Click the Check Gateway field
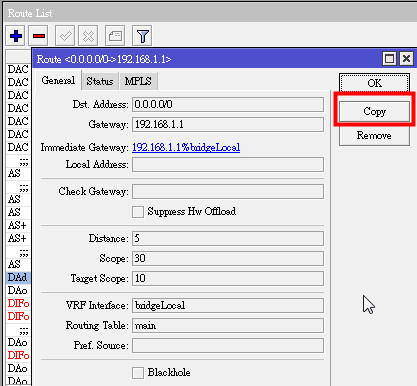Viewport: 417px width, 386px height. (228, 192)
